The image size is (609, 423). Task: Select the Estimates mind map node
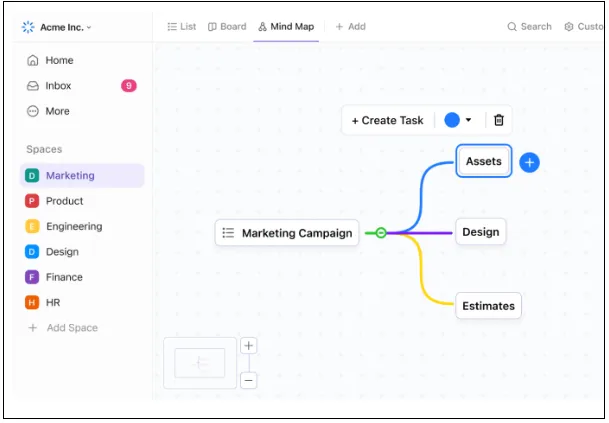point(488,306)
